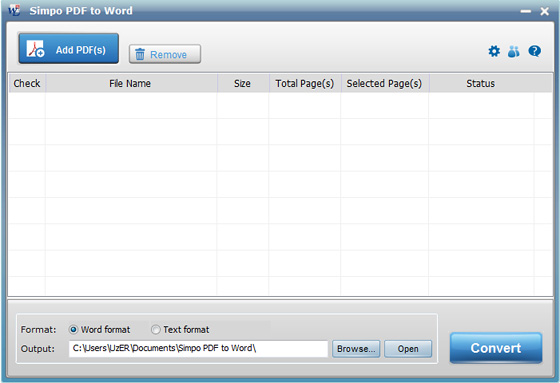This screenshot has height=383, width=560.
Task: Click the Size column header
Action: (x=242, y=83)
